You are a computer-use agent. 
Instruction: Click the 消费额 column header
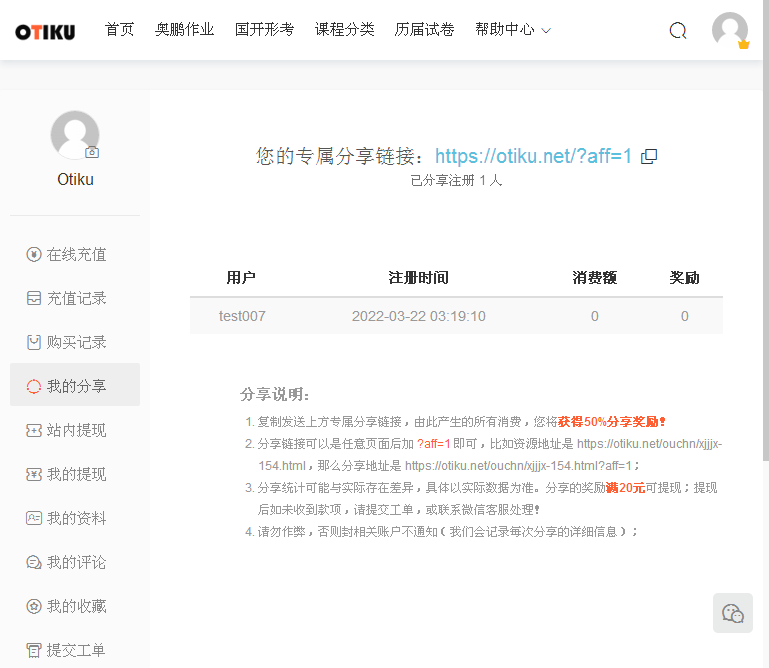pos(594,278)
